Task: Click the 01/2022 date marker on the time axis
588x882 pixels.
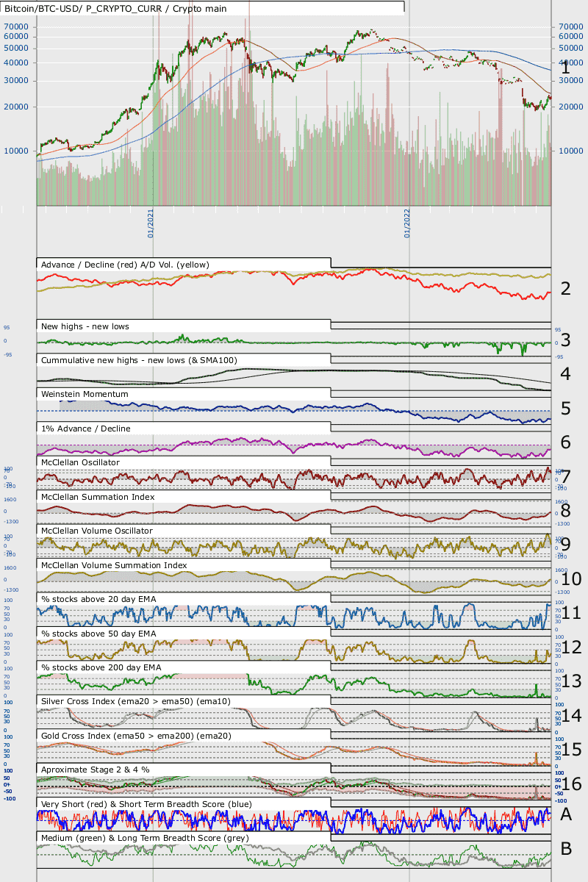Action: 406,223
